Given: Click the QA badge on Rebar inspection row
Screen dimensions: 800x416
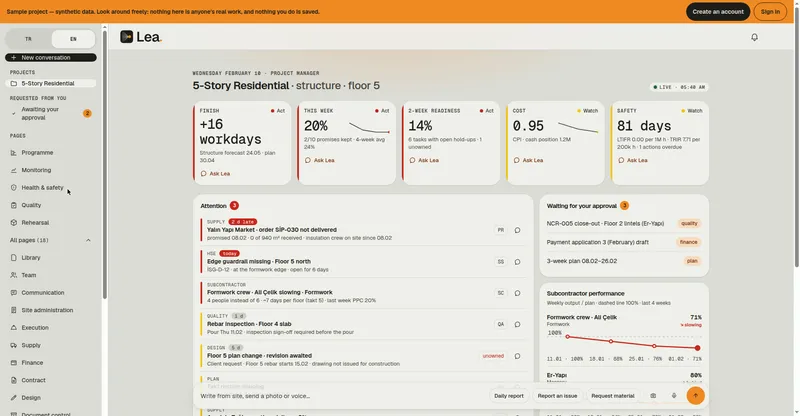Looking at the screenshot, I should pyautogui.click(x=501, y=324).
